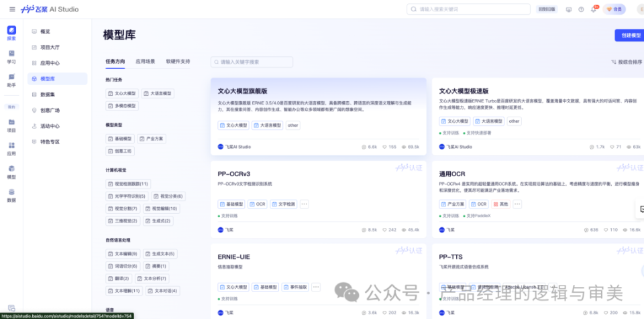This screenshot has height=319, width=644.
Task: Open 数据集 in the side menu
Action: pyautogui.click(x=57, y=94)
